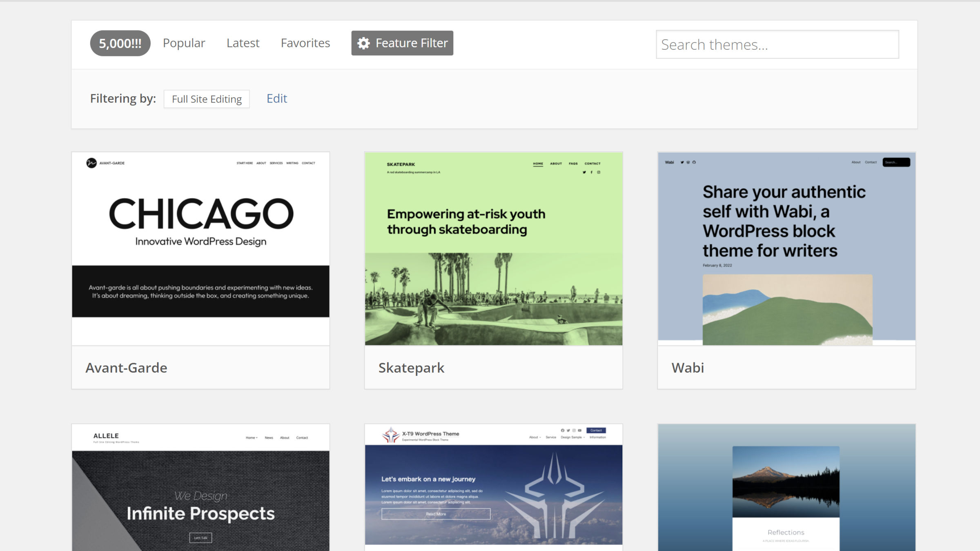Click the Instagram icon in Skatepark's header
The image size is (980, 551).
(x=598, y=172)
